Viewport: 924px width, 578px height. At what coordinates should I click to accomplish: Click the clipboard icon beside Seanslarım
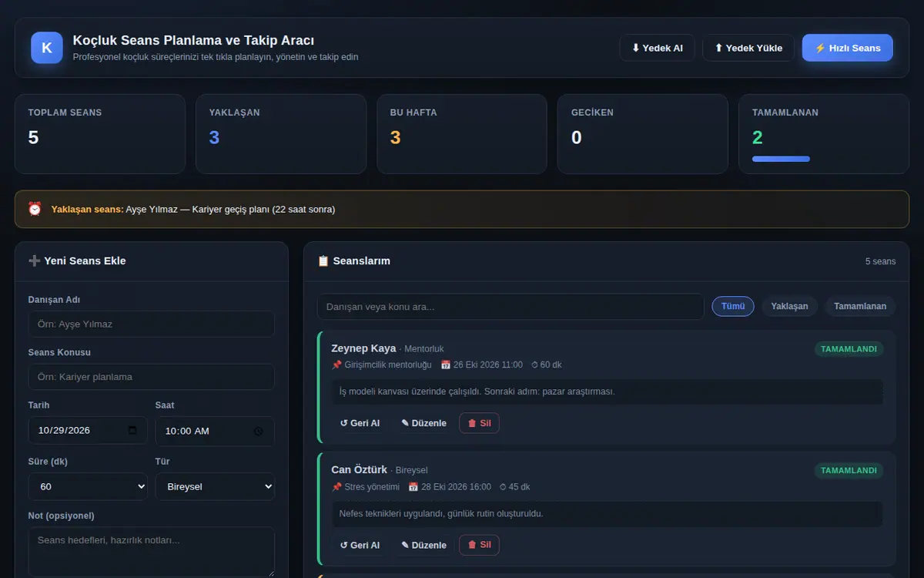[x=323, y=260]
